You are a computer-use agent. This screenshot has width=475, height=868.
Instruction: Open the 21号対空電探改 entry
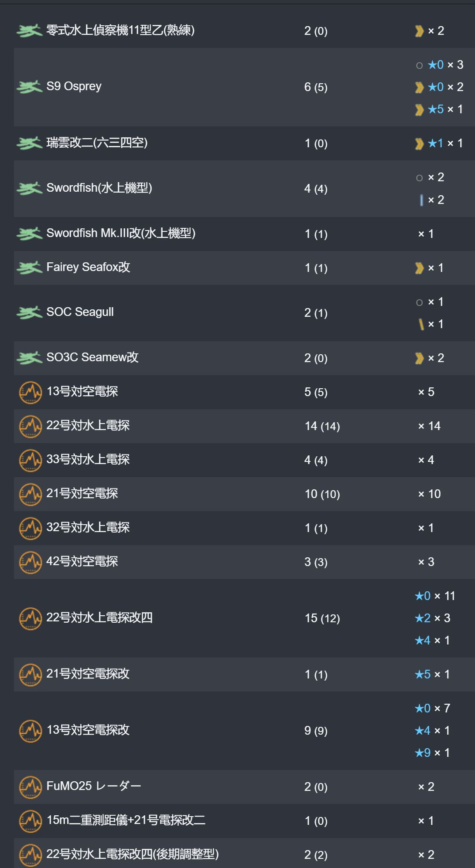click(244, 675)
